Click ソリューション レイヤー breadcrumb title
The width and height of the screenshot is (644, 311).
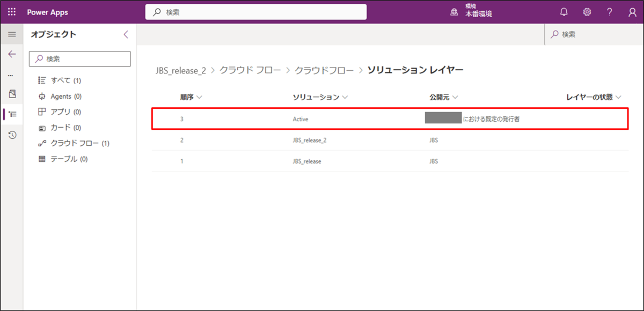415,70
